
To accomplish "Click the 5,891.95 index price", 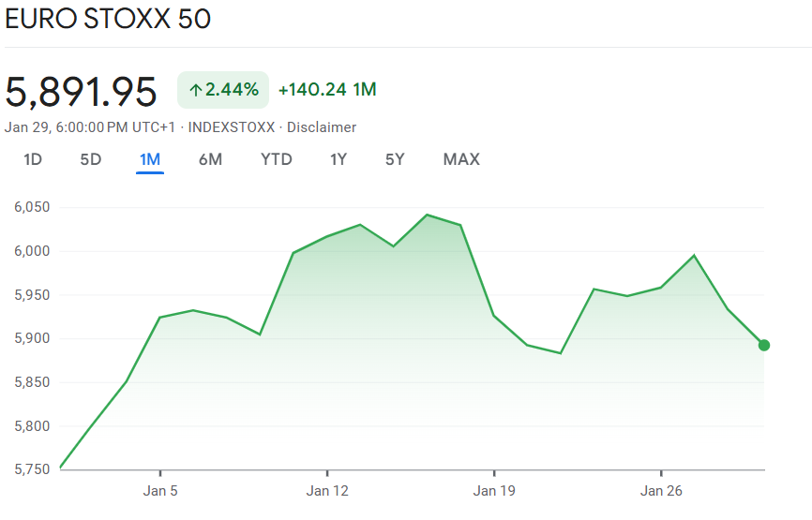I will (82, 91).
